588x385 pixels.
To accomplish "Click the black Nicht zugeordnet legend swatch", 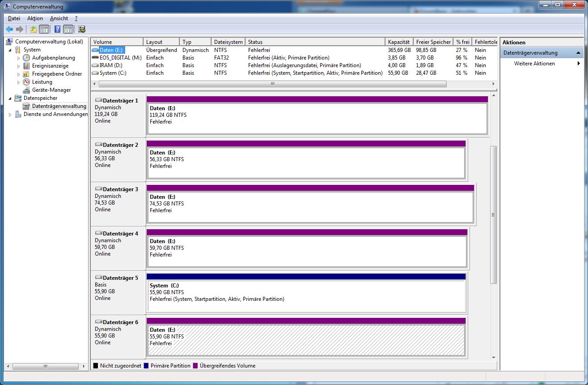I will (96, 366).
